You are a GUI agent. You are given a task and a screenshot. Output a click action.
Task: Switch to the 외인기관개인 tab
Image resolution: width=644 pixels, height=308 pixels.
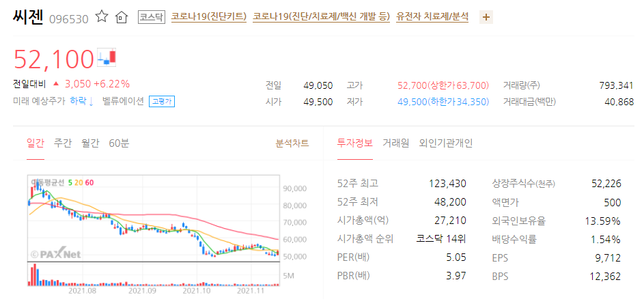pos(446,143)
